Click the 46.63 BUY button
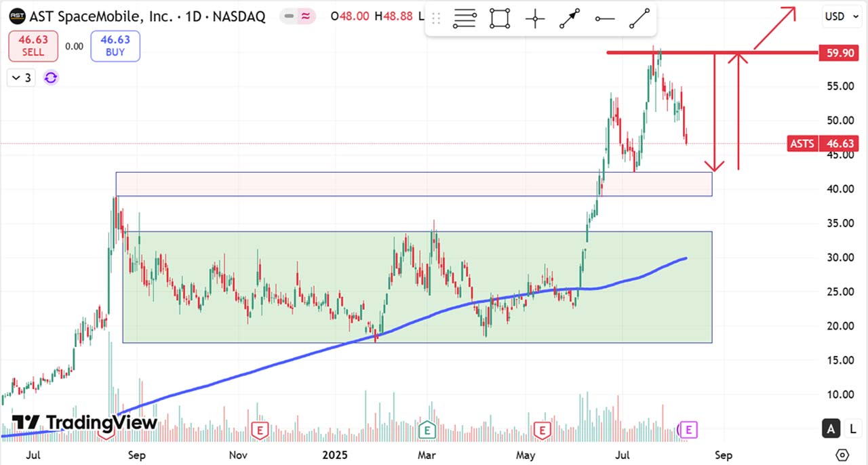 [115, 46]
